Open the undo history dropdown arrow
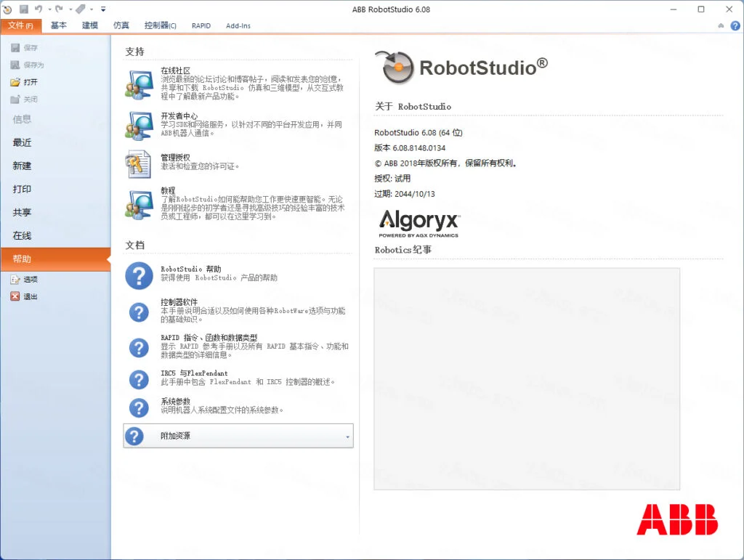 point(50,9)
